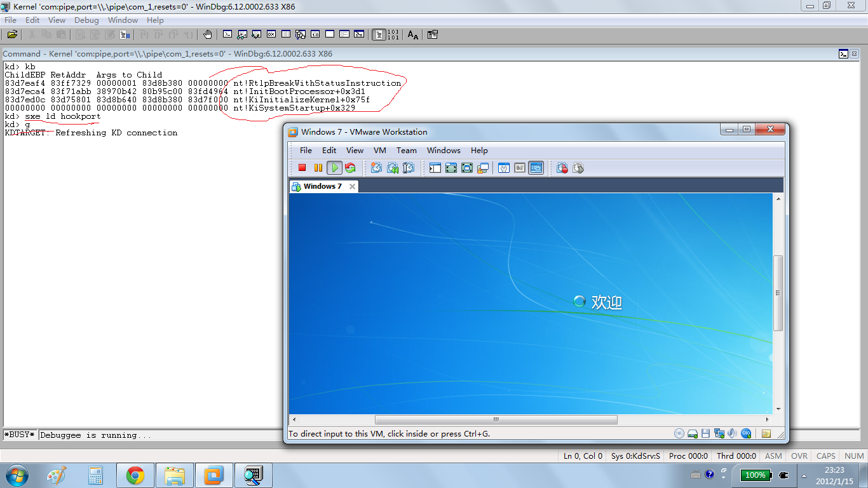868x488 pixels.
Task: Suspend the VM with pause button
Action: click(x=318, y=168)
